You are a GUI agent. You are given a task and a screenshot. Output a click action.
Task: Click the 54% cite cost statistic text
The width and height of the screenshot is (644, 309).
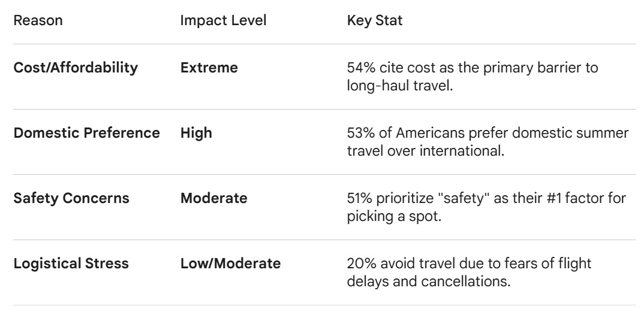click(x=473, y=76)
